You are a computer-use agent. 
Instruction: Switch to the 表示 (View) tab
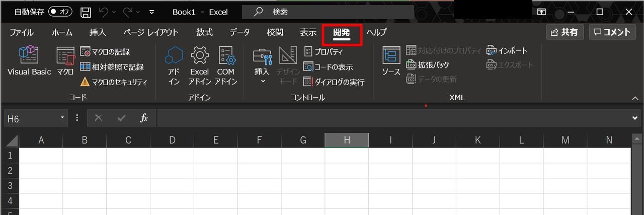(x=308, y=32)
